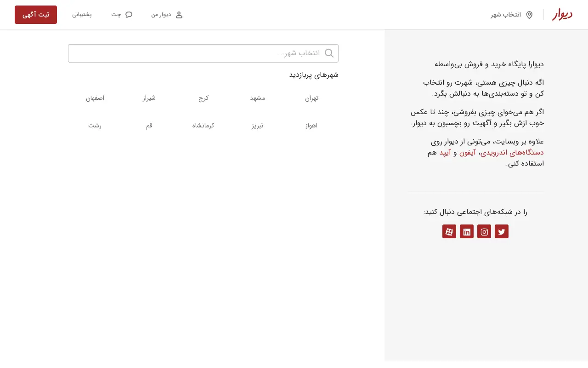Open the Twitter social link icon
Image resolution: width=588 pixels, height=368 pixels.
502,231
